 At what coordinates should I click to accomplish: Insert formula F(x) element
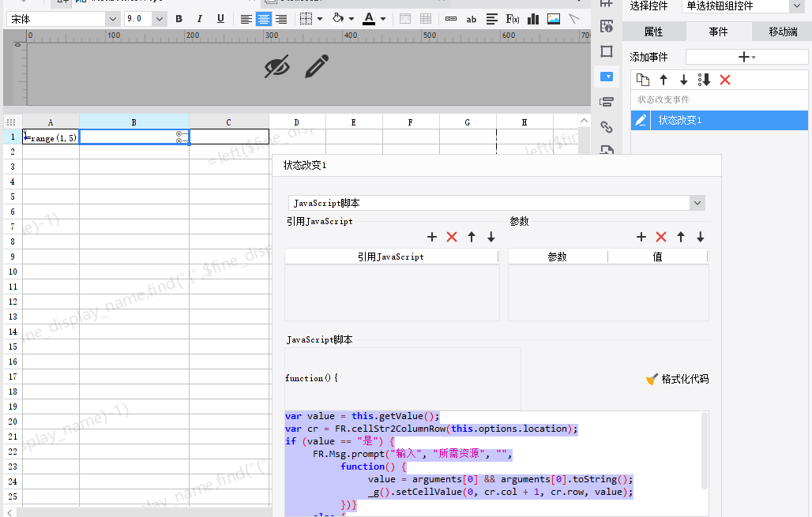[513, 19]
